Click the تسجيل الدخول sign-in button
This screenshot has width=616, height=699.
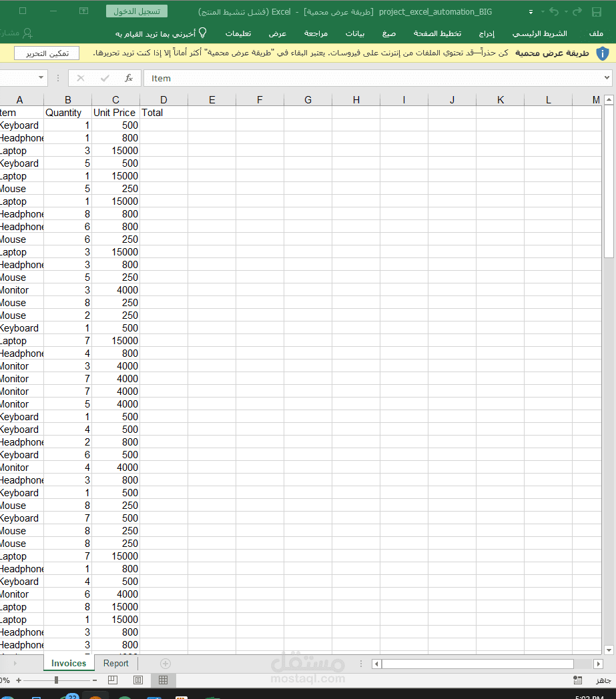(x=136, y=11)
